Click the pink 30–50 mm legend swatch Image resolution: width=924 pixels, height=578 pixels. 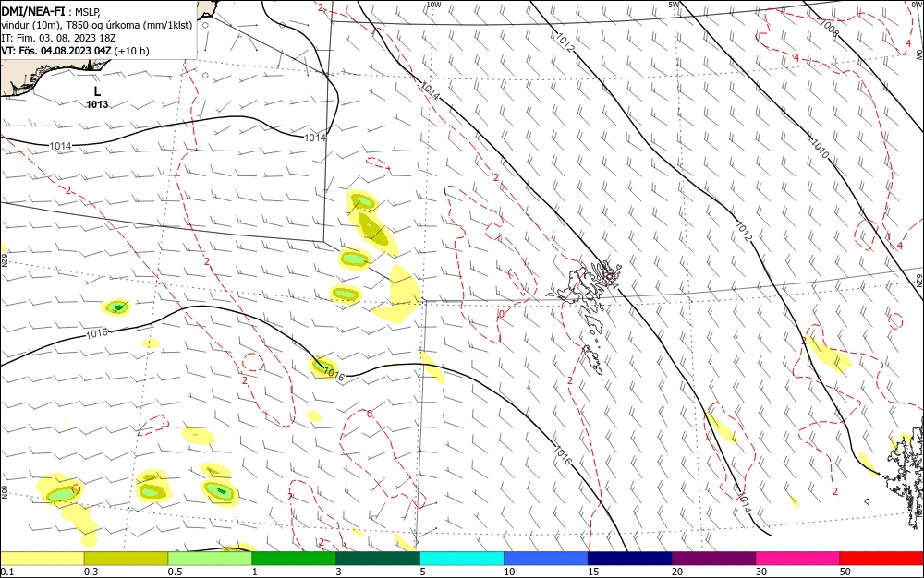[x=798, y=559]
